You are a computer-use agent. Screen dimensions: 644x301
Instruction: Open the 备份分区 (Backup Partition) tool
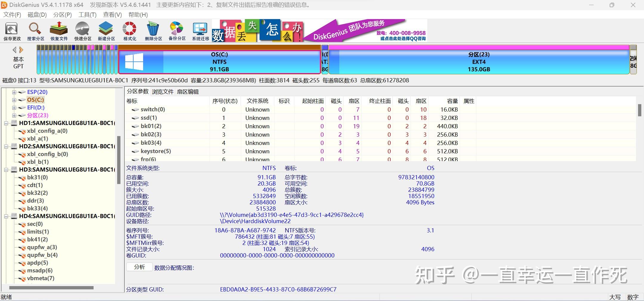[177, 31]
